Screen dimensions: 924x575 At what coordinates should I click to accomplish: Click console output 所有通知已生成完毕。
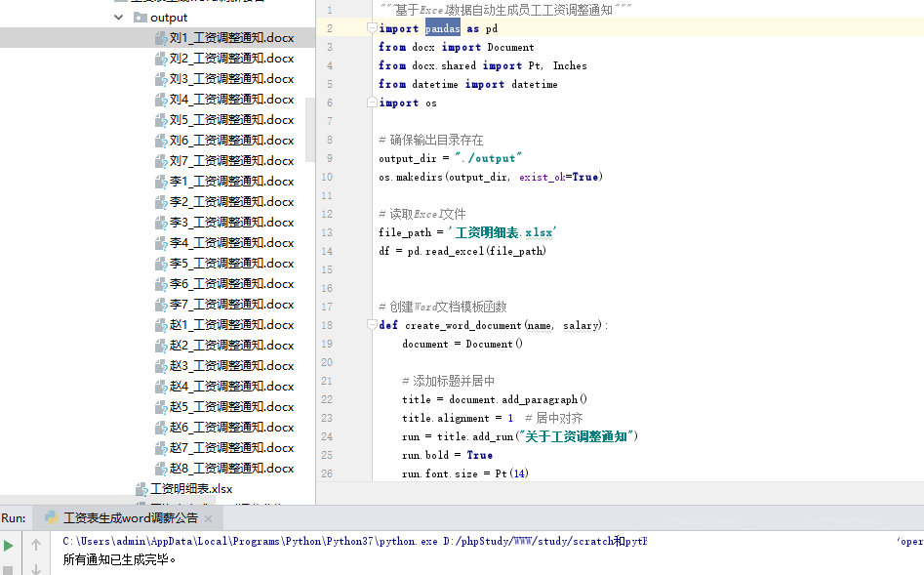[x=120, y=559]
